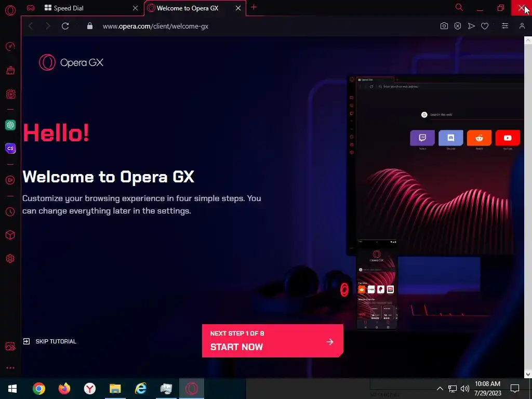This screenshot has width=532, height=399.
Task: Click the page vertical scrollbar down arrow
Action: pyautogui.click(x=528, y=374)
